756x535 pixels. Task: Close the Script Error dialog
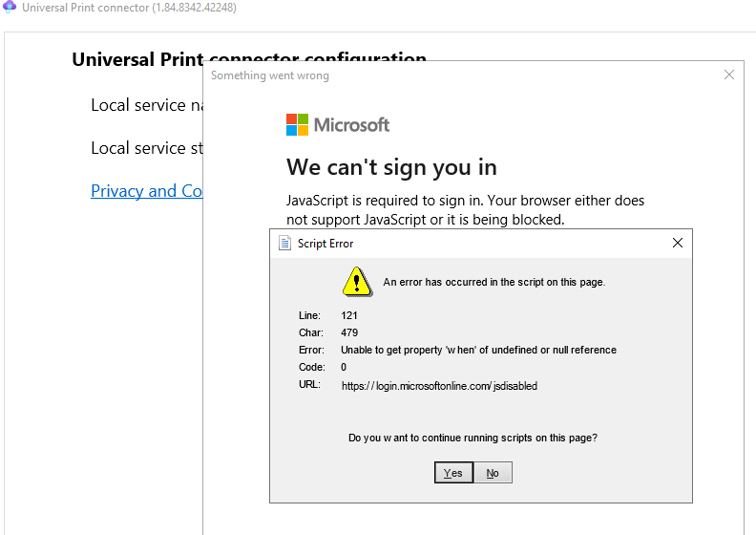click(x=678, y=243)
